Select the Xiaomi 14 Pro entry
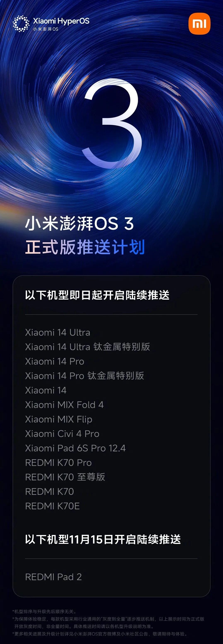The width and height of the screenshot is (223, 644). (x=55, y=361)
